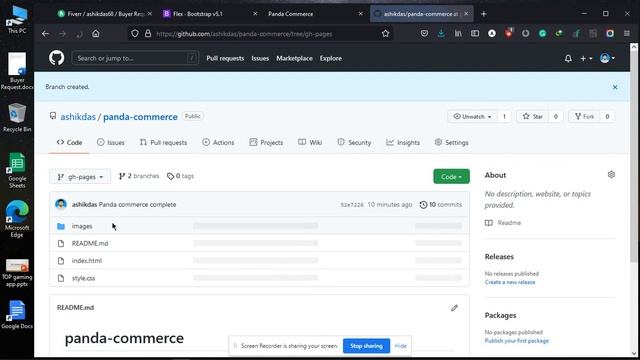Image resolution: width=640 pixels, height=360 pixels.
Task: Open the Wiki tab
Action: pos(310,142)
